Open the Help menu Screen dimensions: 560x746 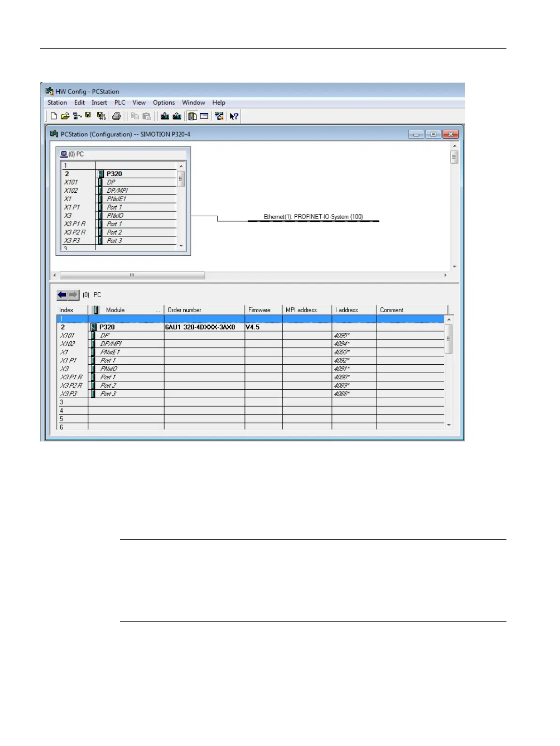(x=219, y=102)
